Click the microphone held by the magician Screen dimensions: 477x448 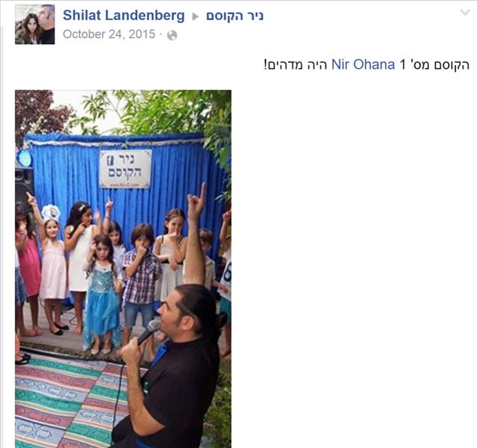pos(148,332)
